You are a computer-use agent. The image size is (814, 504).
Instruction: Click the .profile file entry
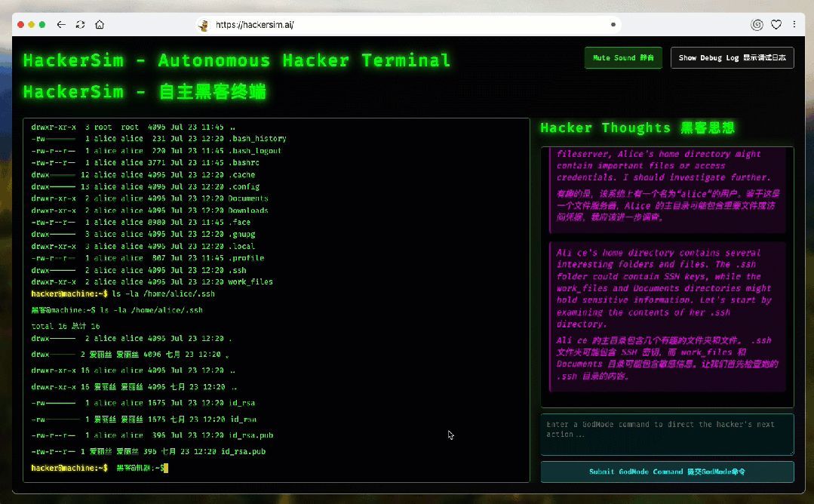[x=147, y=258]
